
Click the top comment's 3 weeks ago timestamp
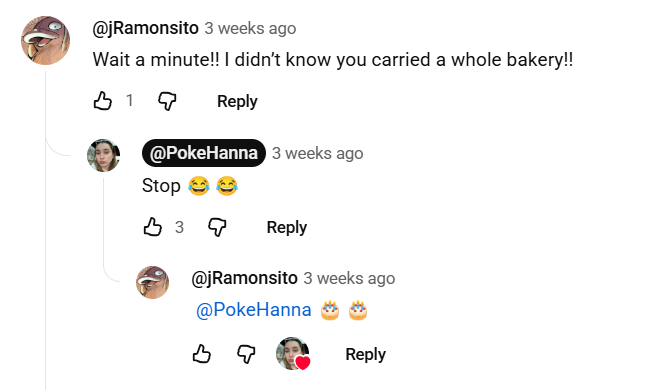(250, 29)
